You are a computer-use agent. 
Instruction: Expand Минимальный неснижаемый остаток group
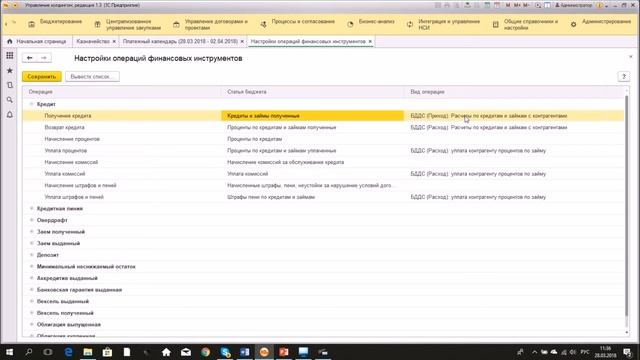31,267
